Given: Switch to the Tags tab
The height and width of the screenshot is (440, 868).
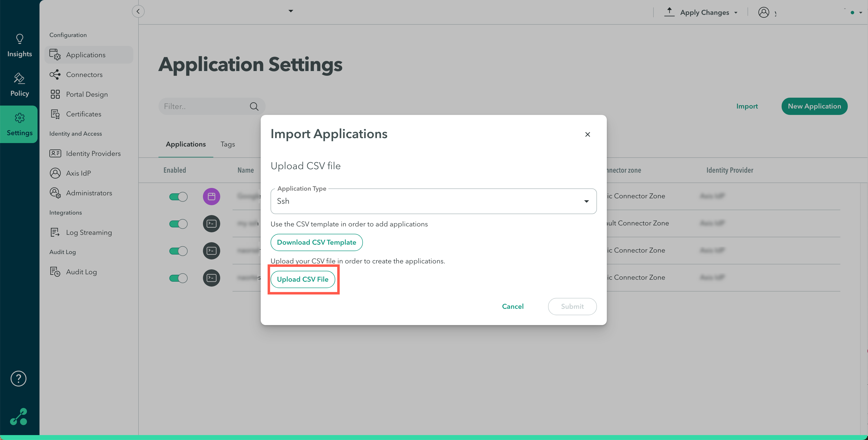Looking at the screenshot, I should (228, 144).
